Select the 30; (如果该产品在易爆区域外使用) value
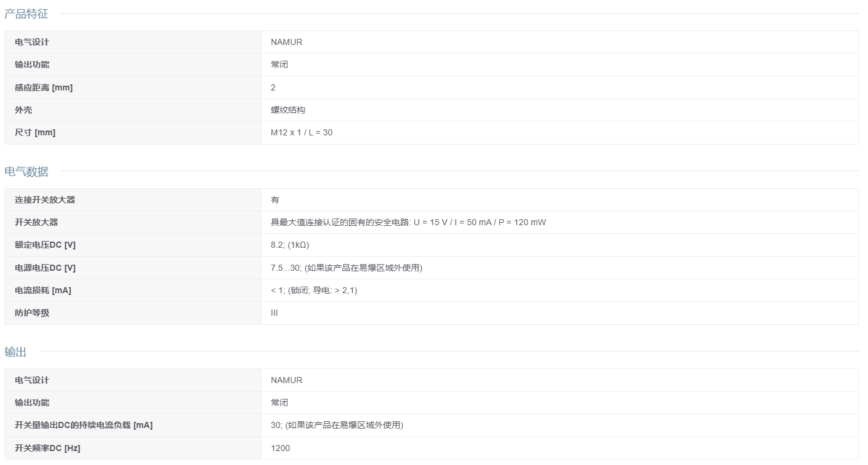The image size is (868, 465). pos(337,425)
